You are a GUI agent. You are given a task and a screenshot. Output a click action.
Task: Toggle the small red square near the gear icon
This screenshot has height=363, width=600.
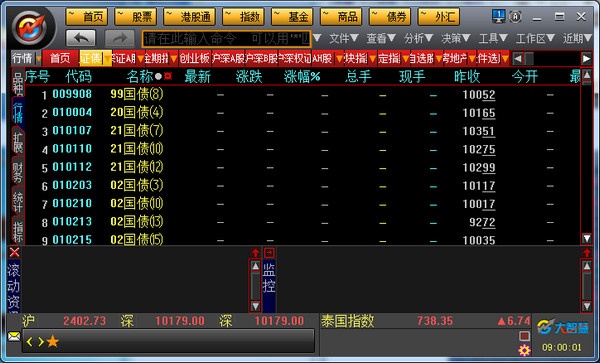524,336
